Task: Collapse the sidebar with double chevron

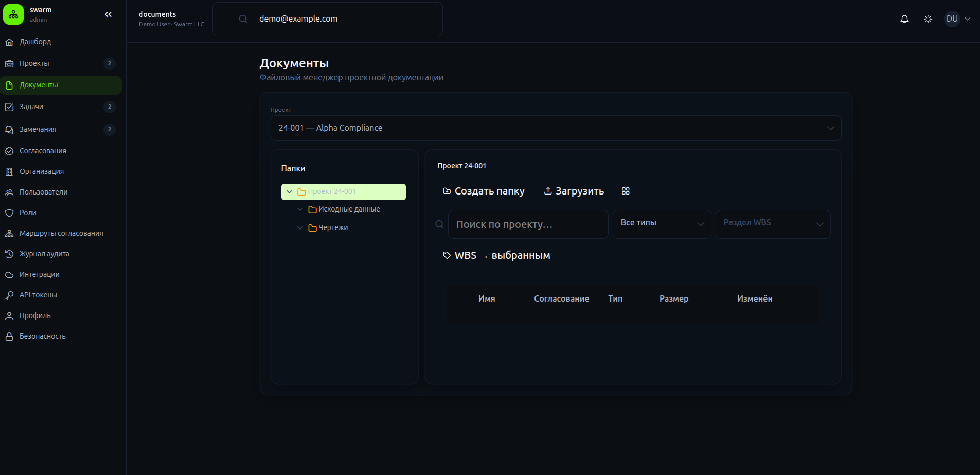Action: click(x=108, y=14)
